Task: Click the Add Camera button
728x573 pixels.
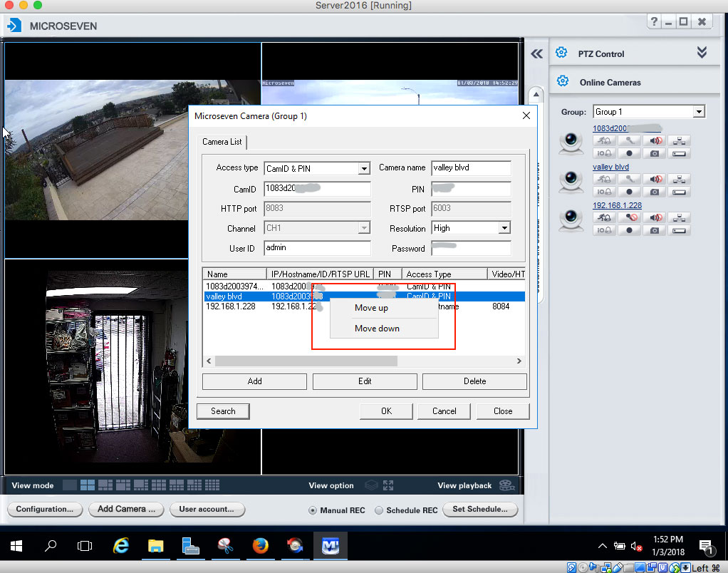Action: pyautogui.click(x=126, y=509)
